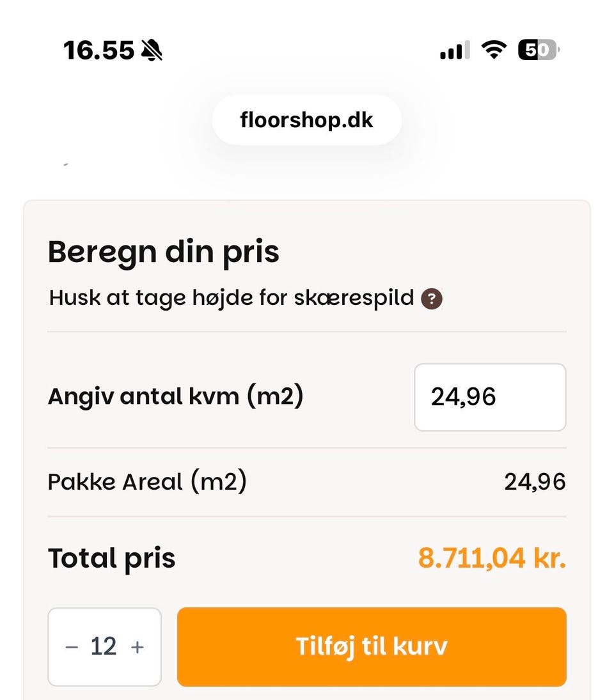Click the quantity number 12
Viewport: 614px width, 700px height.
pyautogui.click(x=104, y=647)
